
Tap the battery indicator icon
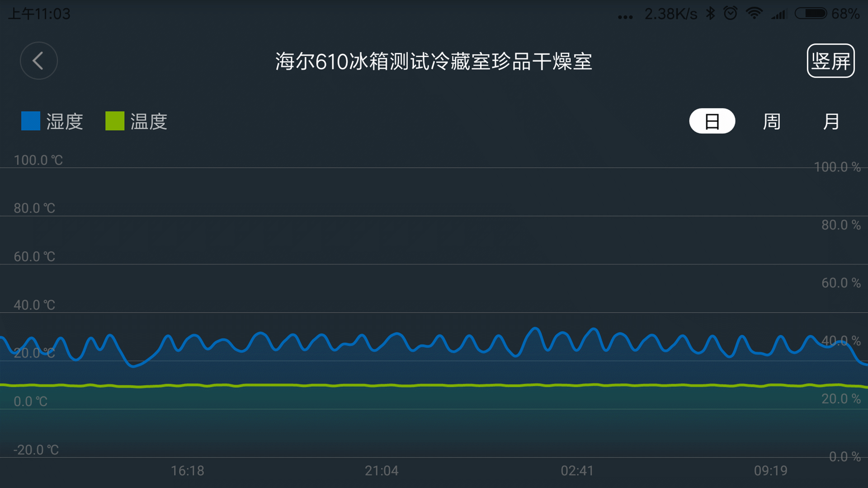pos(811,14)
